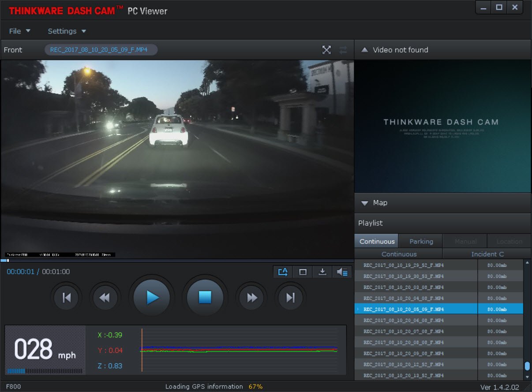Click the front video filename label
The image size is (532, 392).
pos(101,50)
